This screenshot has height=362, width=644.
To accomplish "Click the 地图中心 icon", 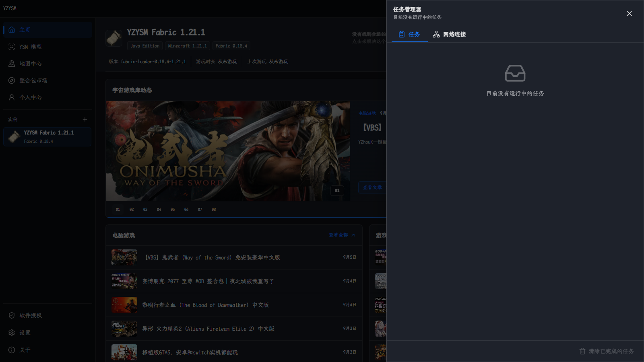I will (x=12, y=64).
